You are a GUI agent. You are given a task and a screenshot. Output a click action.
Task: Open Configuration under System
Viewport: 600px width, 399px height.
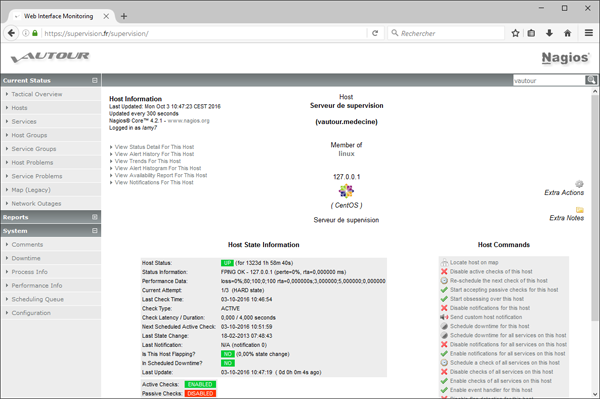coord(31,313)
